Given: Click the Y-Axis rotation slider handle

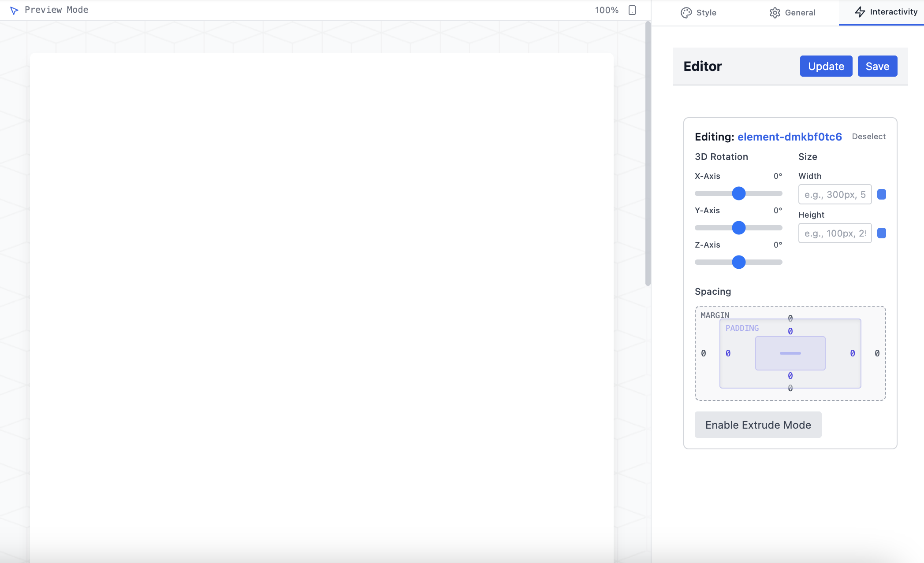Looking at the screenshot, I should (x=738, y=228).
